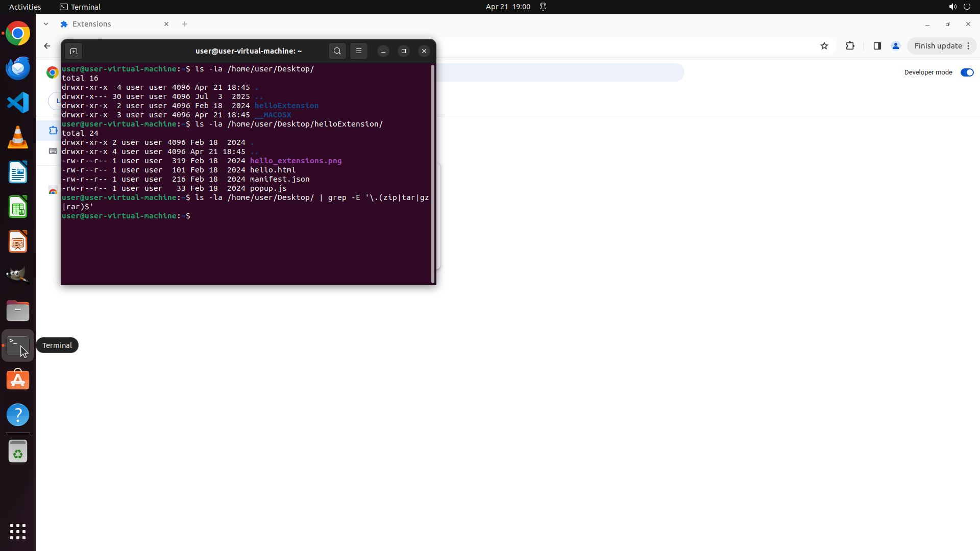
Task: Show the applications grid
Action: pyautogui.click(x=18, y=532)
